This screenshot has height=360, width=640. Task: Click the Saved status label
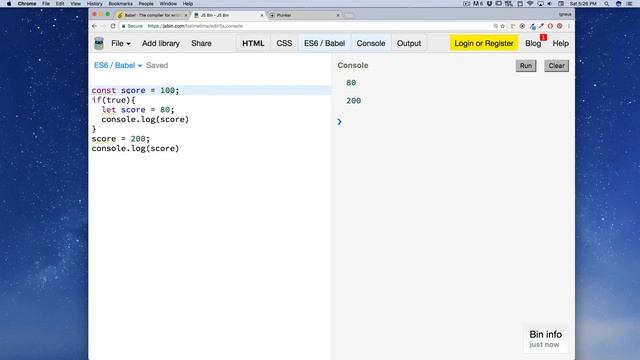coord(157,65)
